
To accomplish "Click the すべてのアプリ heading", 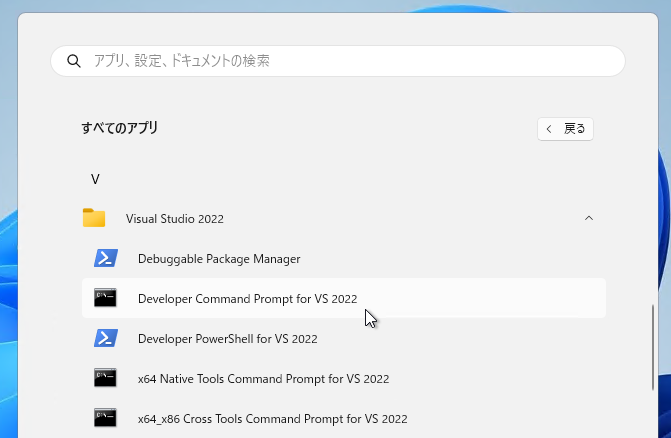I will click(120, 128).
